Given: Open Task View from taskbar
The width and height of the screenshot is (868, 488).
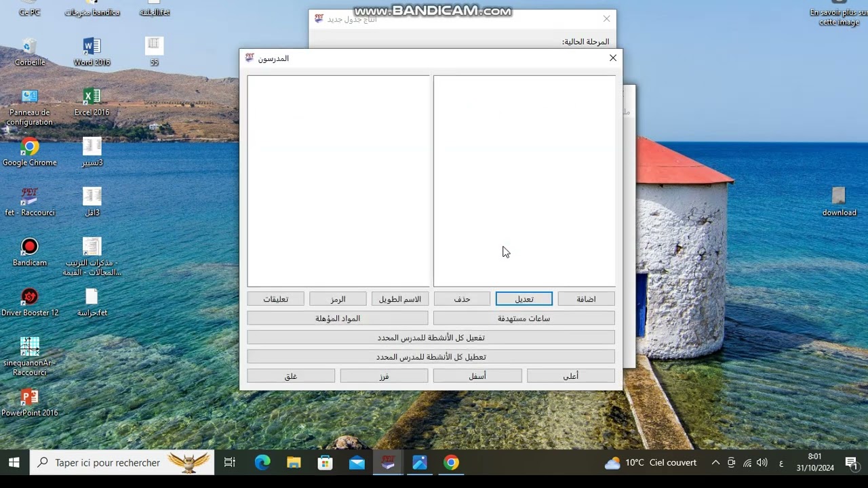Looking at the screenshot, I should point(230,463).
